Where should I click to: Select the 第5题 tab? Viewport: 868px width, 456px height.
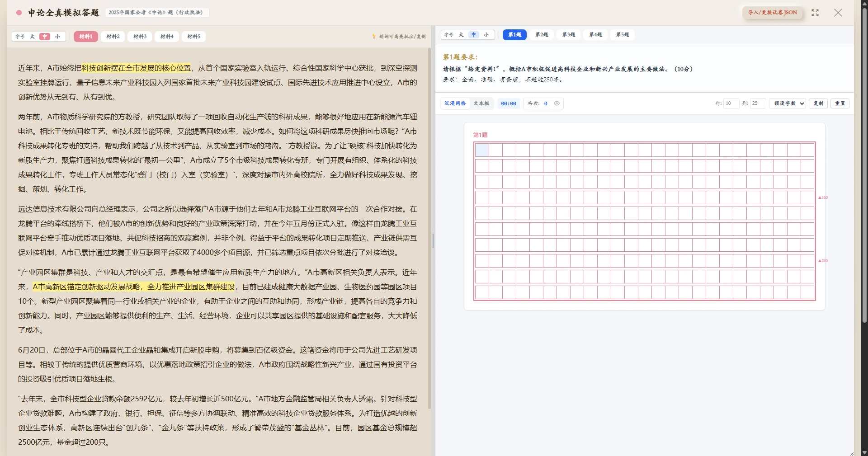tap(623, 35)
